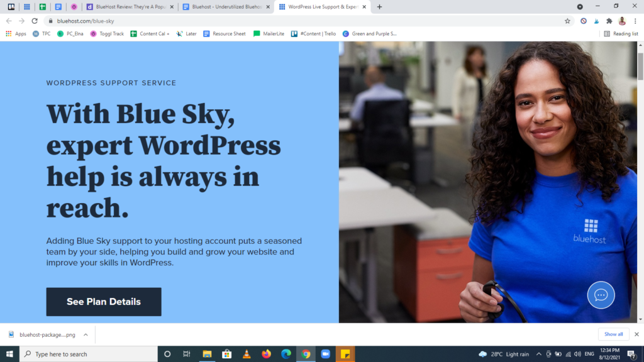Close the downloads bar

(636, 334)
